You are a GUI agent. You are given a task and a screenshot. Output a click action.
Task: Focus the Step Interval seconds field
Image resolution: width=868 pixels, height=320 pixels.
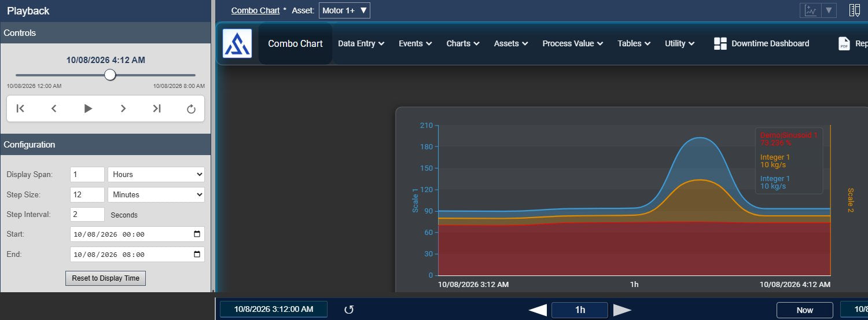tap(87, 215)
